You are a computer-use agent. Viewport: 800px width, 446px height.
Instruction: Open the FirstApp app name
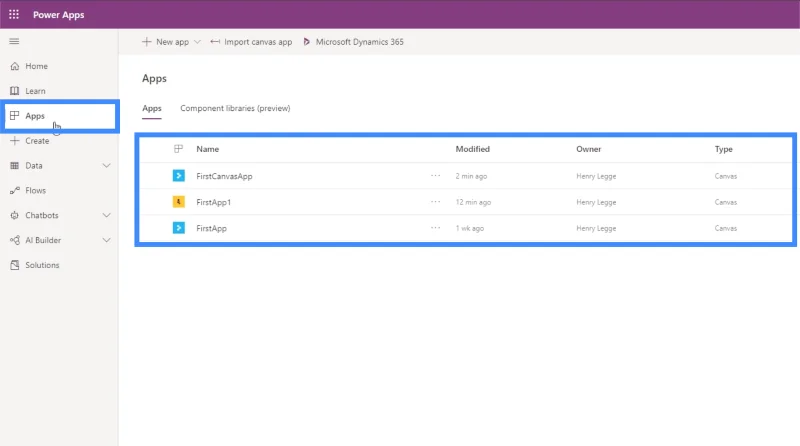(211, 228)
